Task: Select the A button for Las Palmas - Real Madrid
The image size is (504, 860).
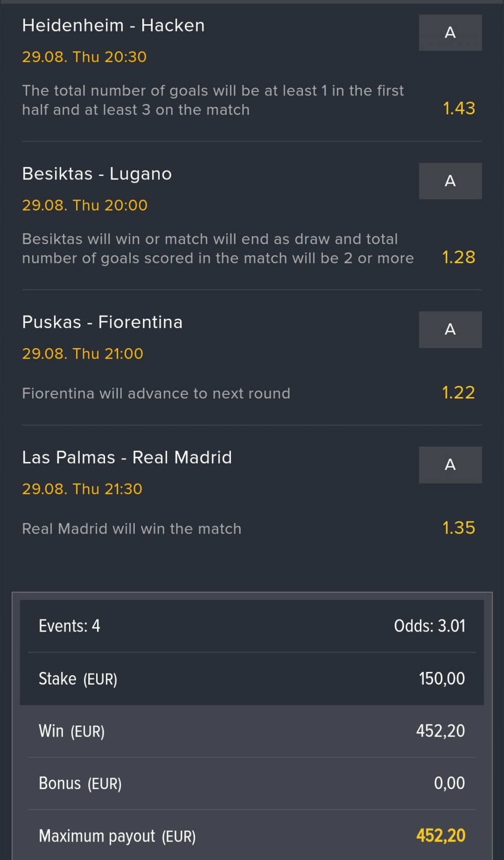Action: (450, 465)
